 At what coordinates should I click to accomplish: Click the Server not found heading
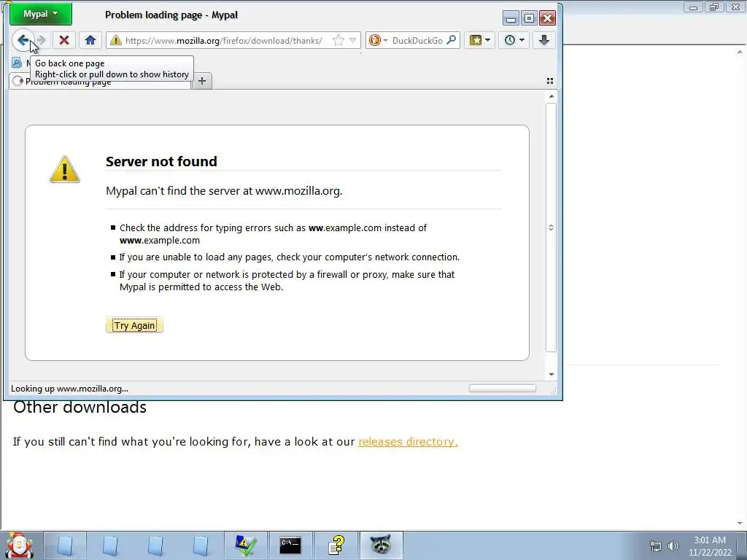161,161
